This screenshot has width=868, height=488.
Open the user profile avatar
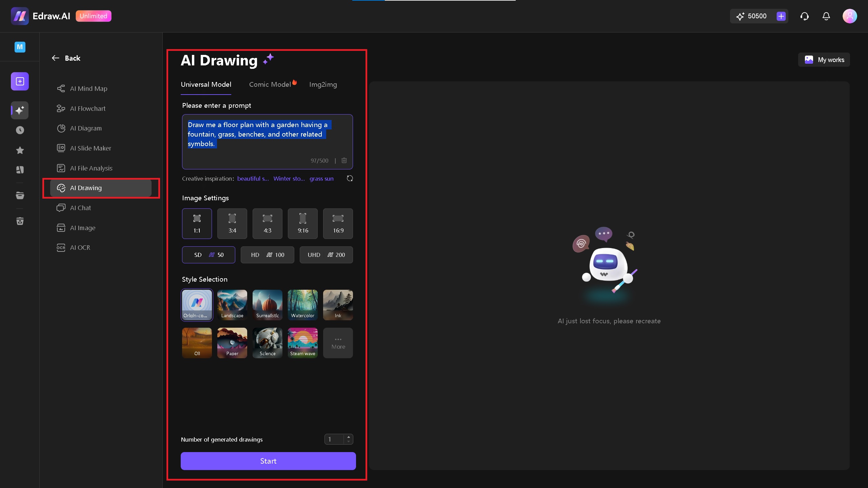[850, 16]
